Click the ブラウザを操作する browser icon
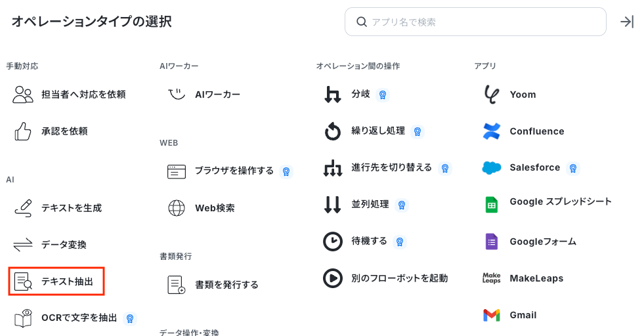The height and width of the screenshot is (336, 644). click(177, 171)
